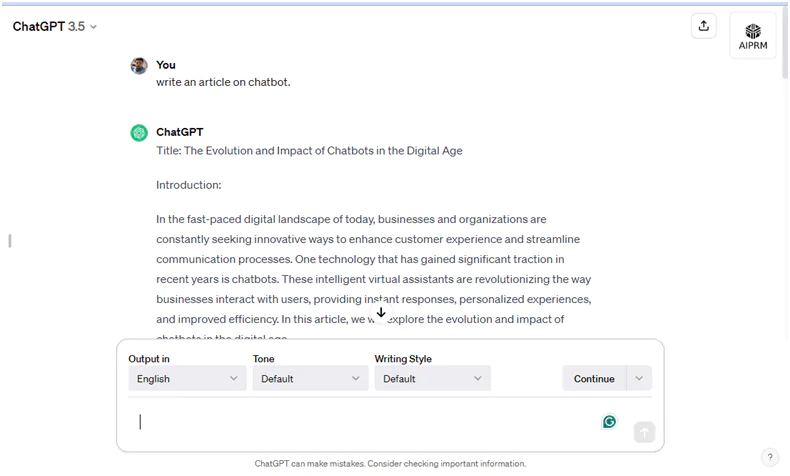The height and width of the screenshot is (476, 790).
Task: Expand the Output in English dropdown
Action: click(187, 379)
